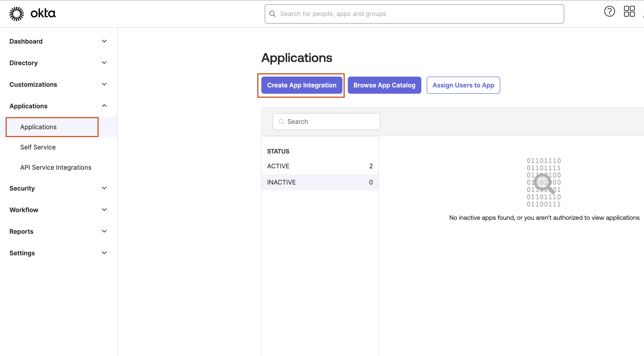This screenshot has height=356, width=644.
Task: Click the Okta sunburst logo
Action: click(16, 14)
